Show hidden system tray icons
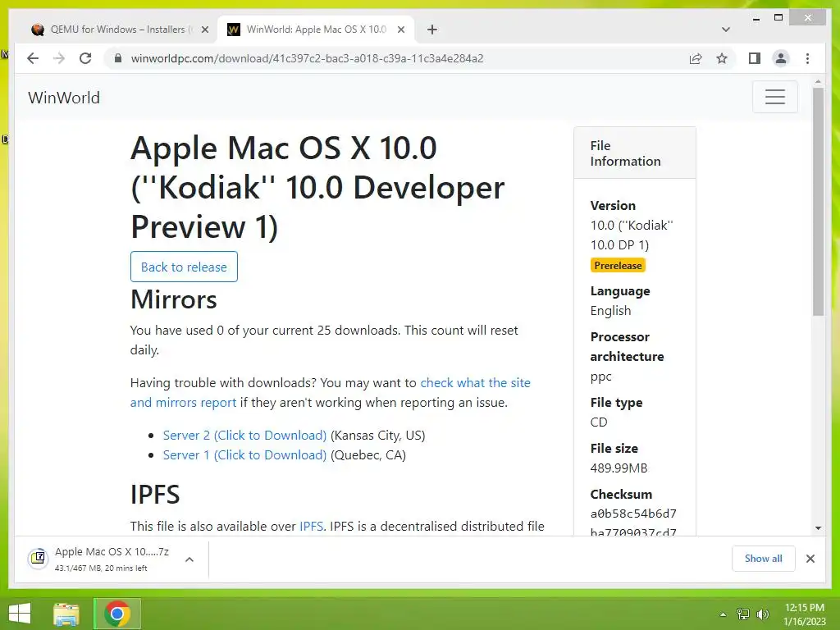This screenshot has width=840, height=630. (x=723, y=614)
